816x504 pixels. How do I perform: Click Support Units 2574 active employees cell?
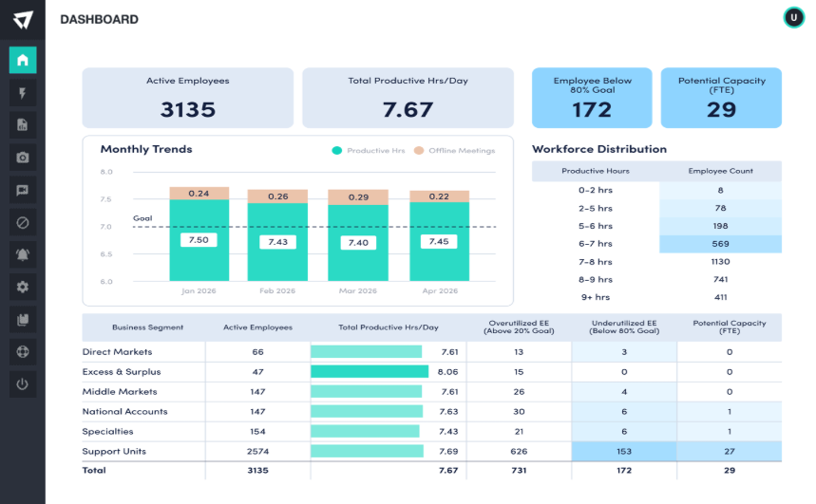[257, 451]
